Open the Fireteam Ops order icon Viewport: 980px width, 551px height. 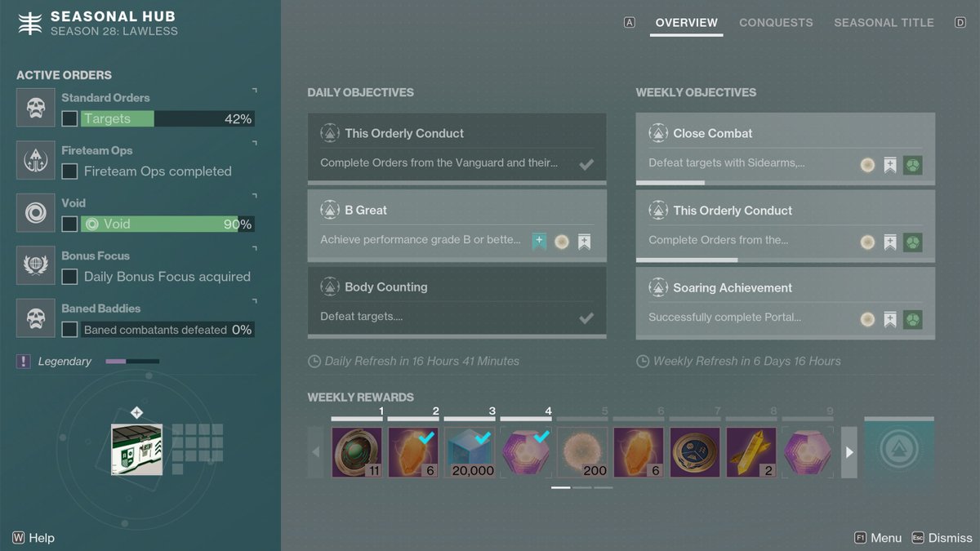[36, 161]
